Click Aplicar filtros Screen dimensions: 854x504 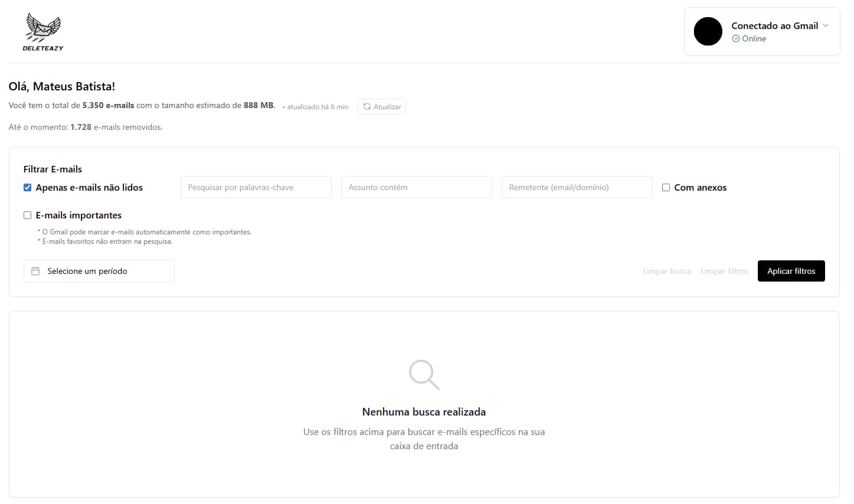pyautogui.click(x=791, y=271)
